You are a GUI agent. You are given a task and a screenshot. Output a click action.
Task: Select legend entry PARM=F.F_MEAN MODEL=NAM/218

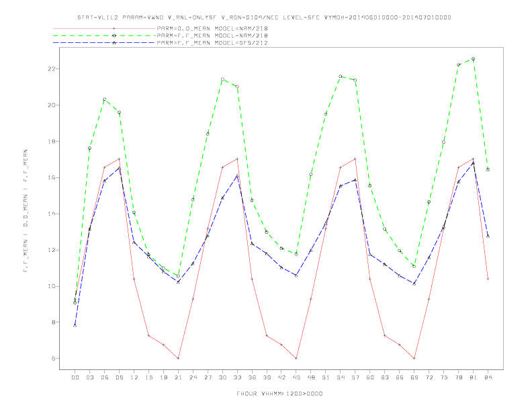pos(212,36)
